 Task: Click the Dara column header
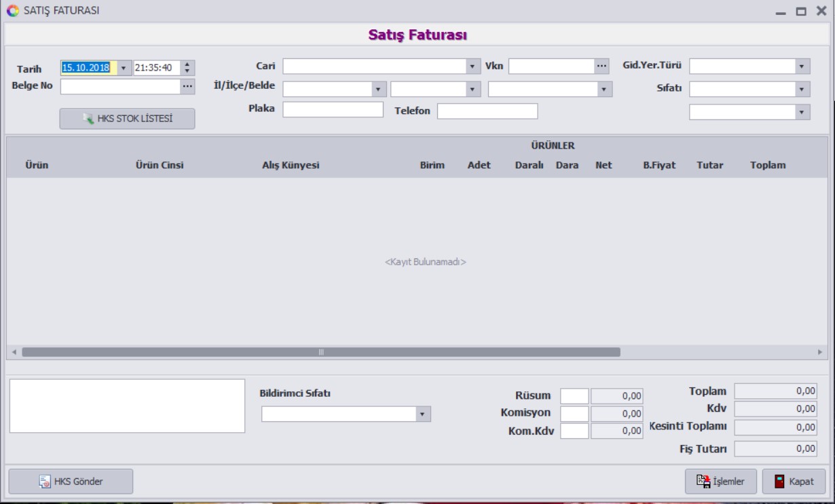click(x=567, y=165)
